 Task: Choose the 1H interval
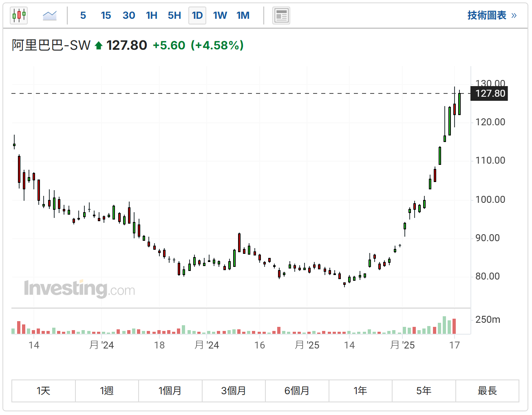tap(152, 16)
